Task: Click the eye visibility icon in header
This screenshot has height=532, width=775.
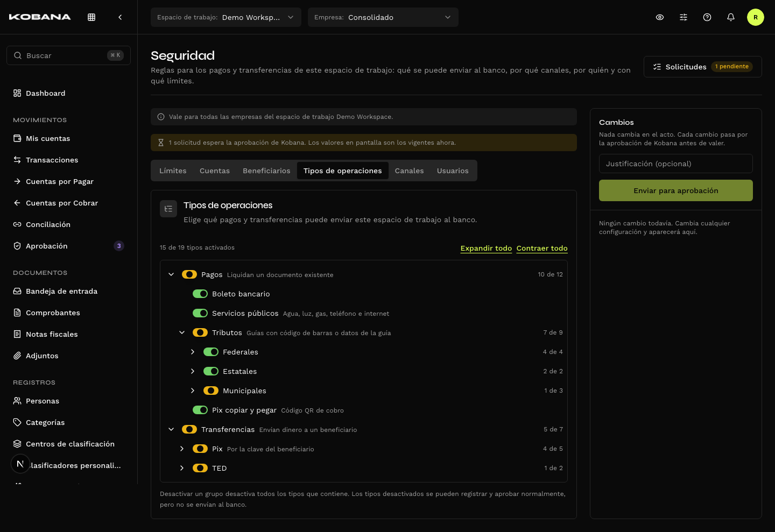Action: (x=660, y=17)
